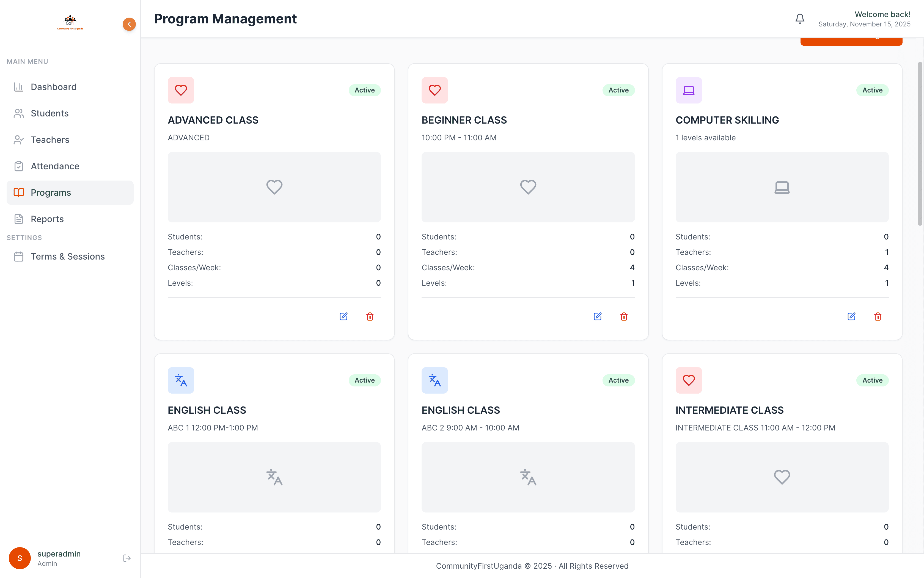This screenshot has width=924, height=578.
Task: Open the Teachers menu item
Action: (70, 140)
